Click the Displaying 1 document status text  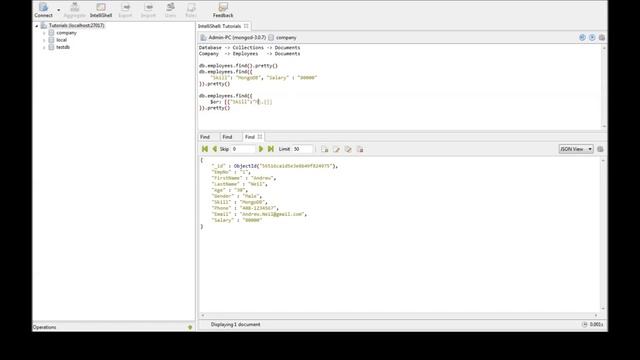coord(236,324)
